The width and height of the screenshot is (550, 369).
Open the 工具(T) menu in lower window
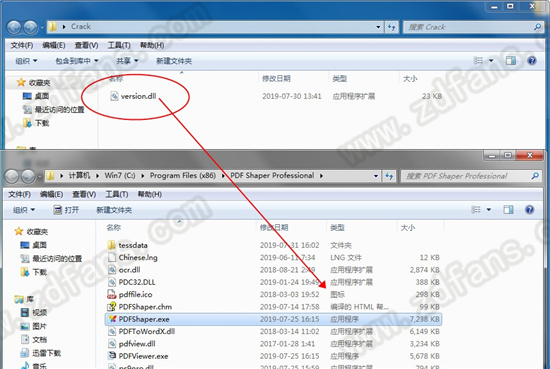pyautogui.click(x=116, y=194)
